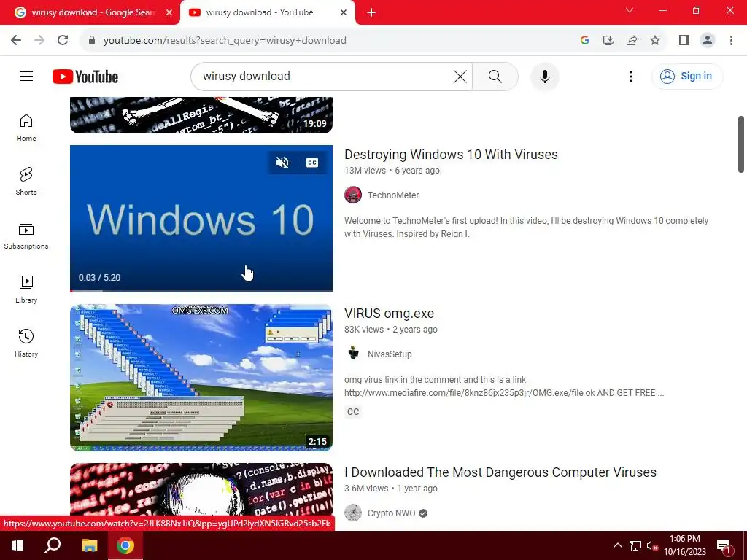Viewport: 747px width, 560px height.
Task: Open NivasSetup channel name
Action: tap(390, 354)
